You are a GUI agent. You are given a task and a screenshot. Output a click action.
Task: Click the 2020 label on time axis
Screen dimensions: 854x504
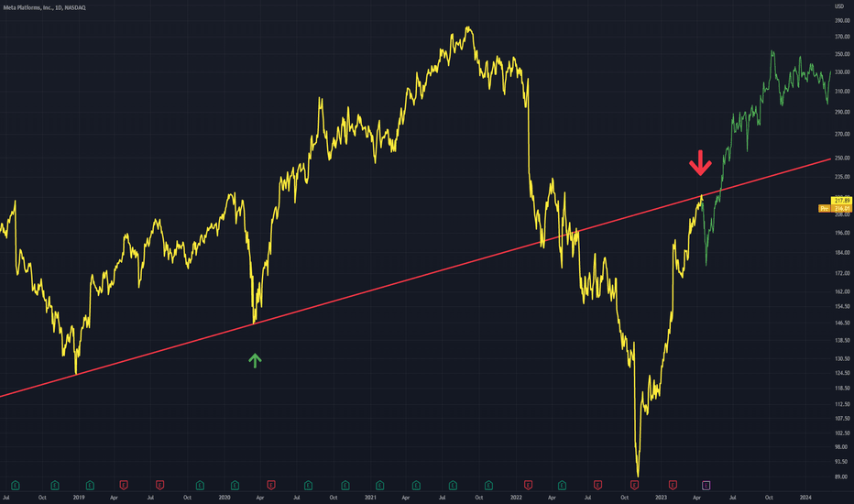tap(224, 498)
